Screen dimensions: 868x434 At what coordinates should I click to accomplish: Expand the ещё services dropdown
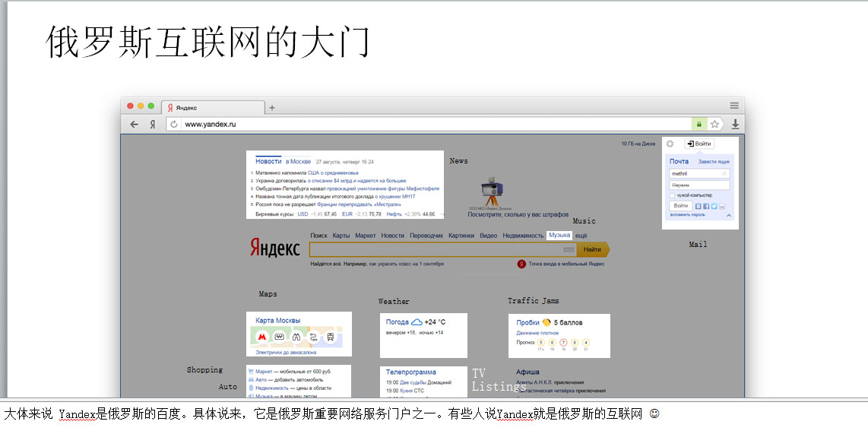click(581, 236)
